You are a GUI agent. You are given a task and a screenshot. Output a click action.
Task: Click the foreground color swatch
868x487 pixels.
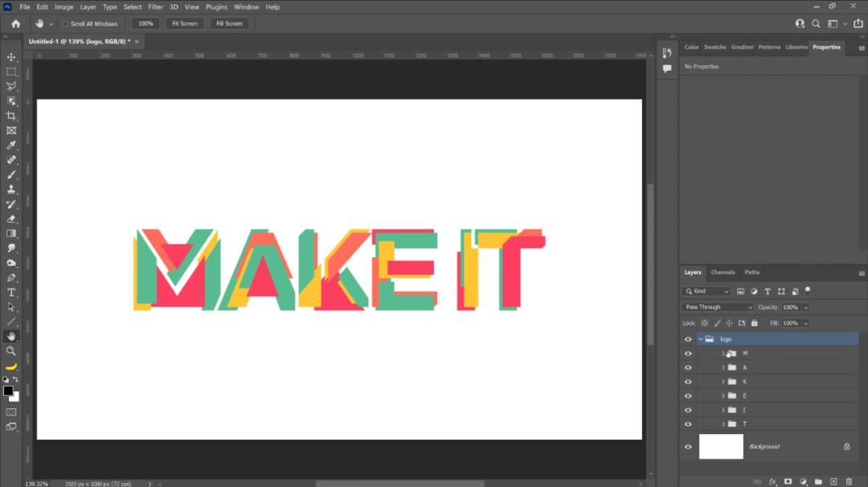(x=8, y=391)
